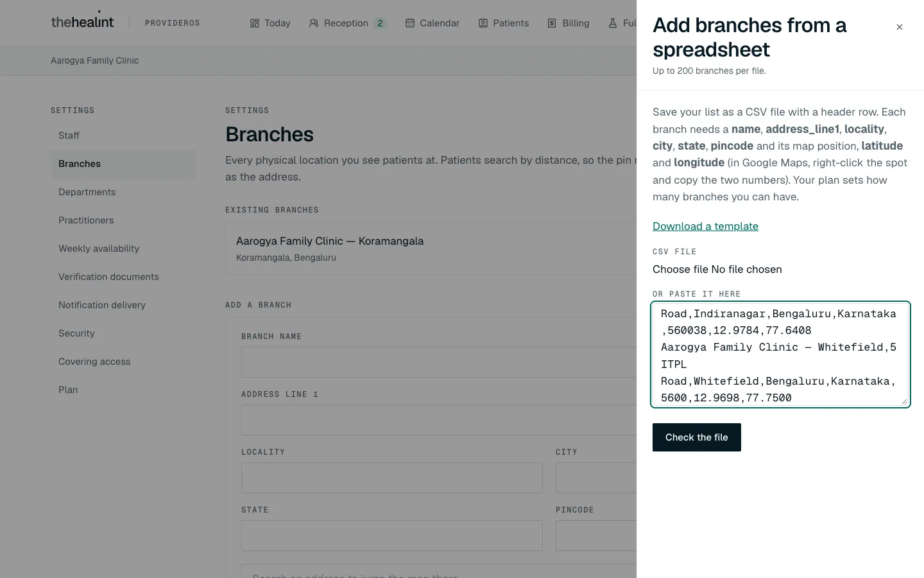Close the Add branches panel
This screenshot has height=578, width=924.
pos(899,27)
